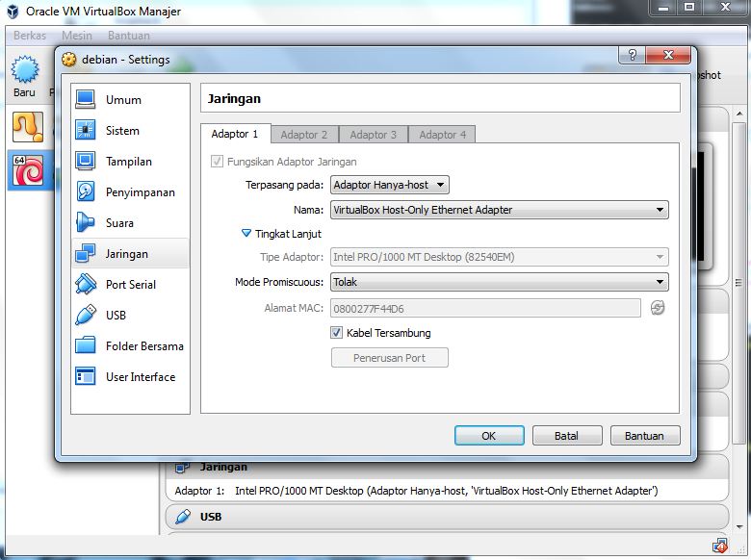Select the Tampilan monitor icon
Screen dimensions: 751x560
[x=86, y=162]
